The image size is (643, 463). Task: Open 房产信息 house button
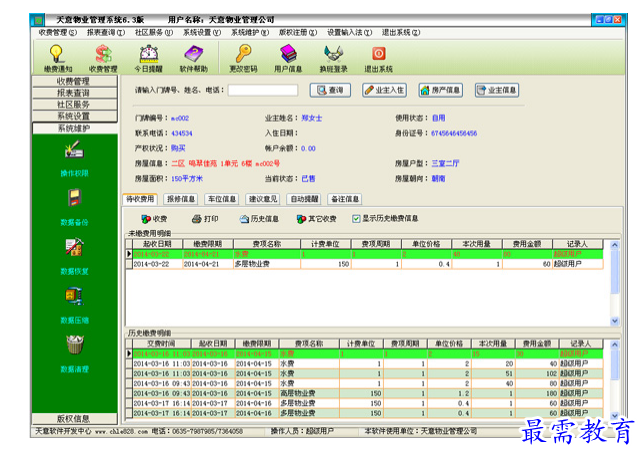(441, 90)
